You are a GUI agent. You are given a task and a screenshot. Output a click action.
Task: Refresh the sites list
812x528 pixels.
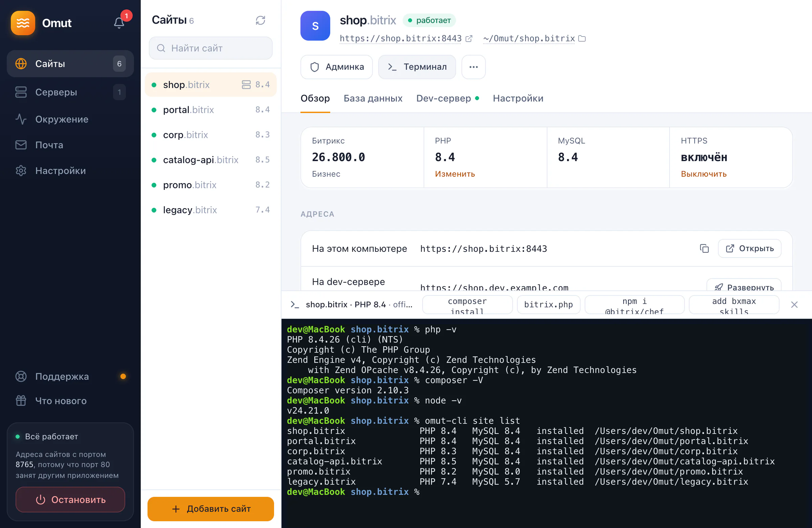coord(260,21)
